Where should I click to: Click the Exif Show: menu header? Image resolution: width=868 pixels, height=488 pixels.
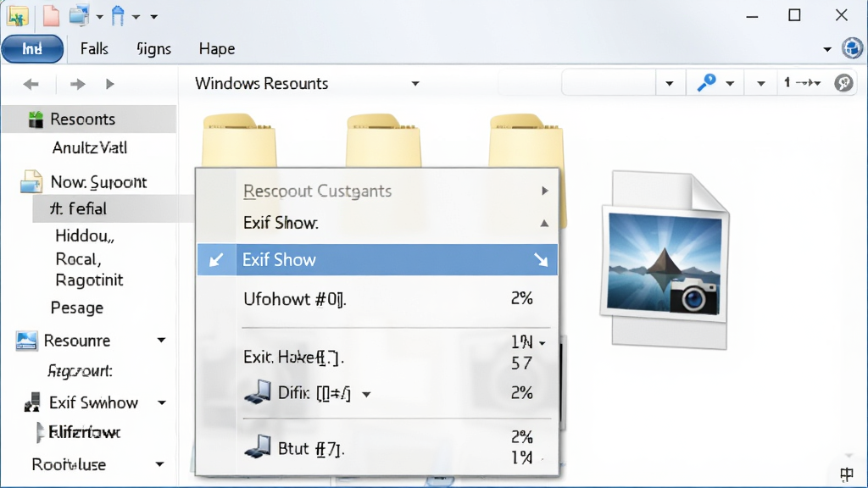click(x=281, y=223)
